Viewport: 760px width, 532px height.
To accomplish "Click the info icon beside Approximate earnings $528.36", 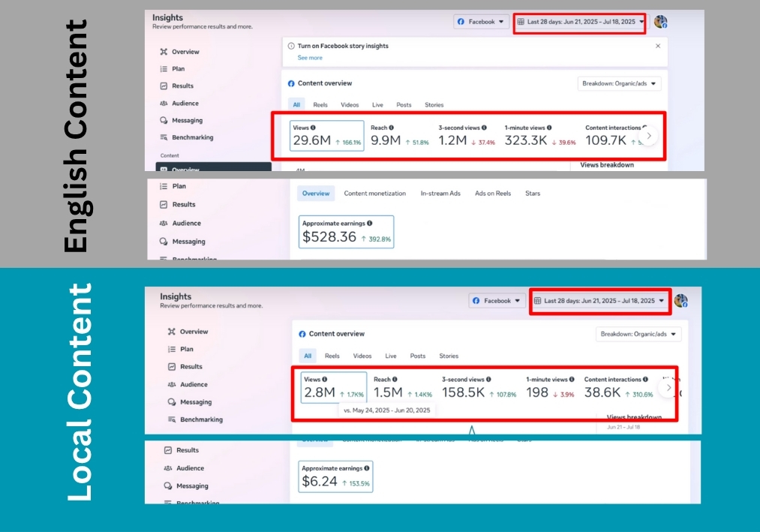I will click(370, 223).
